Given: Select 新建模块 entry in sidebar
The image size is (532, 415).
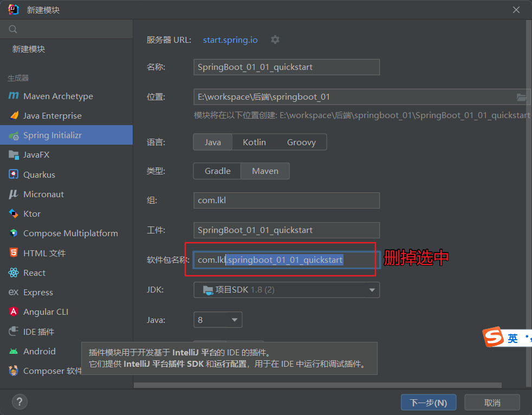Looking at the screenshot, I should click(x=29, y=49).
